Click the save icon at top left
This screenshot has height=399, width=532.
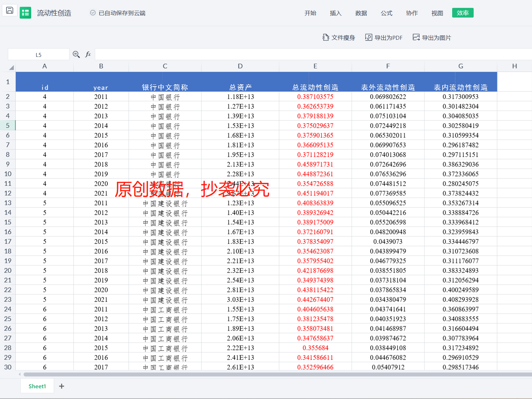[x=10, y=10]
